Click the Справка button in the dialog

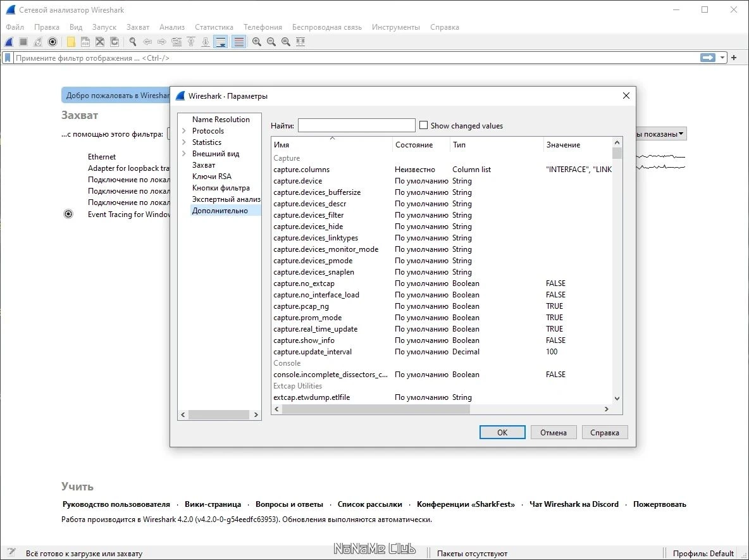604,432
